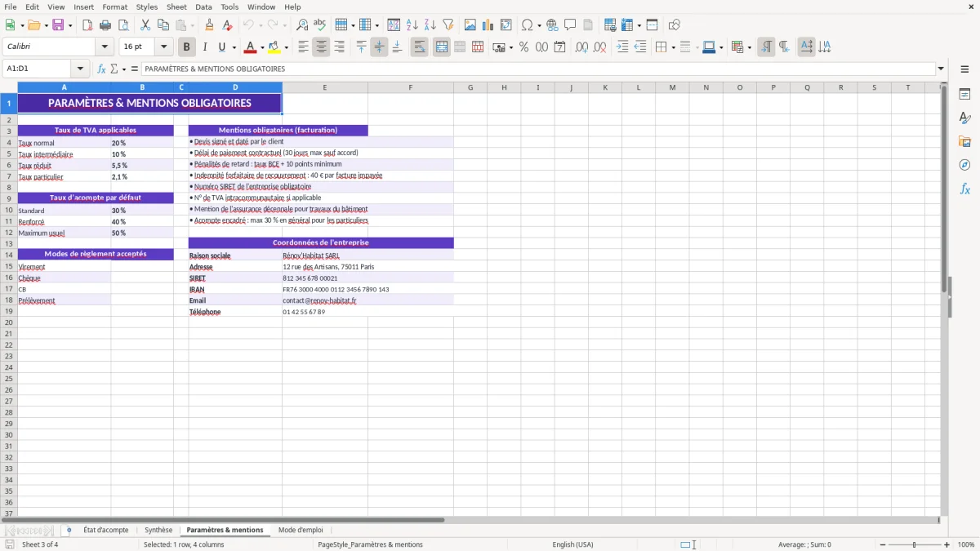Insert an image via toolbar icon
Screen dimensions: 980x551
pos(470,25)
